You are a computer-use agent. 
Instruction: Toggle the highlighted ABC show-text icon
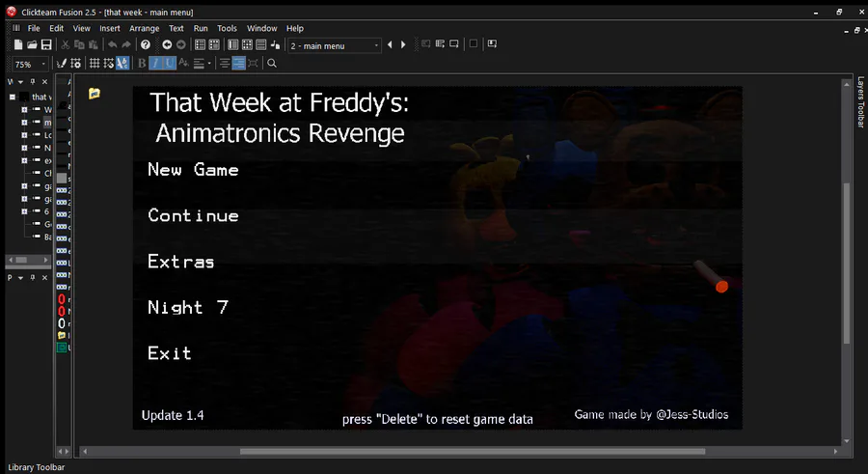(122, 64)
